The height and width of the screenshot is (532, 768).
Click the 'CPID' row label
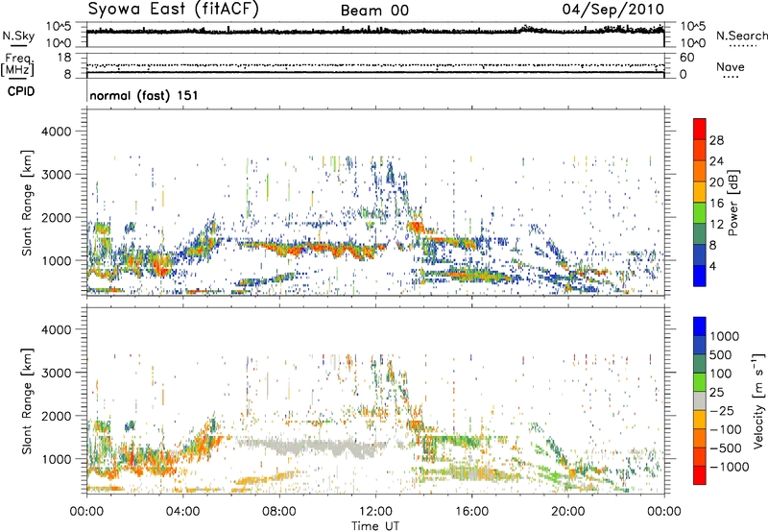coord(21,91)
